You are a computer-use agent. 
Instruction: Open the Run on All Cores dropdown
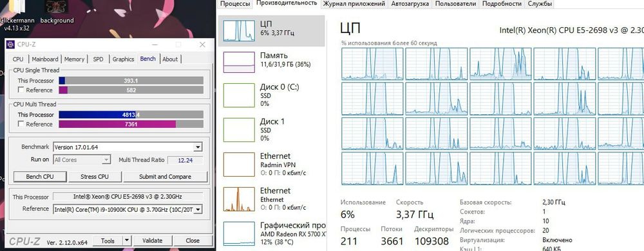coord(106,159)
